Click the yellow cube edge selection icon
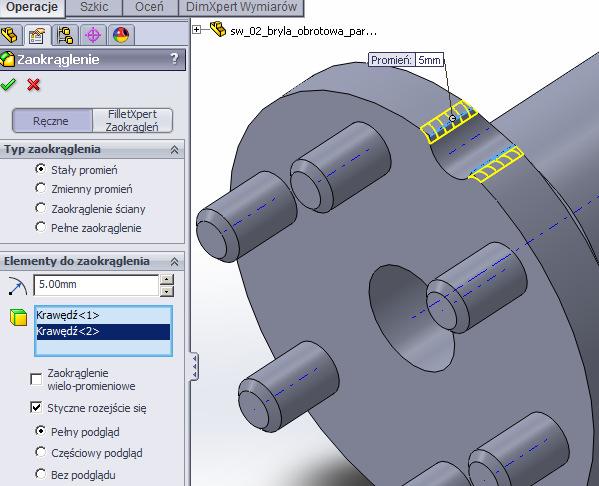Screen dimensions: 599x486 [18, 318]
